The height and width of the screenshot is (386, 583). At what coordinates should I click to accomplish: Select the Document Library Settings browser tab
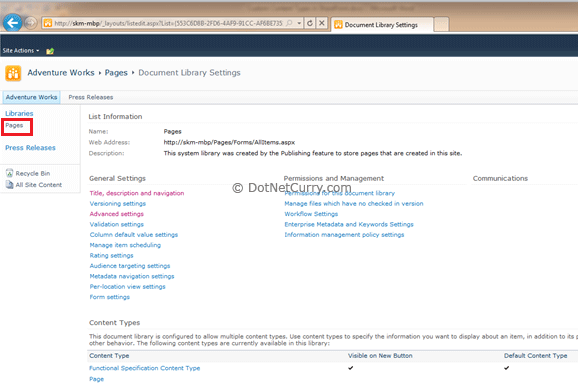pyautogui.click(x=382, y=25)
